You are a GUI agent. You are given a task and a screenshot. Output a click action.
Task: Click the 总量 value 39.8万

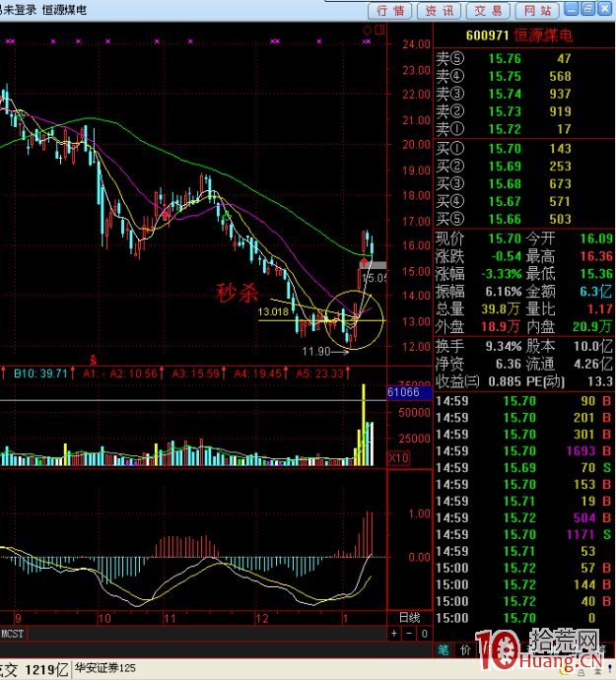(500, 308)
